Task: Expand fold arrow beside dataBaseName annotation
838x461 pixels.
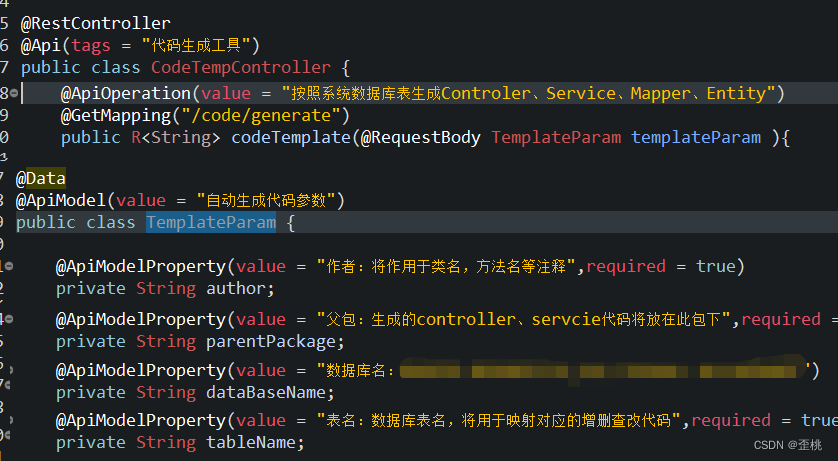Action: tap(9, 371)
